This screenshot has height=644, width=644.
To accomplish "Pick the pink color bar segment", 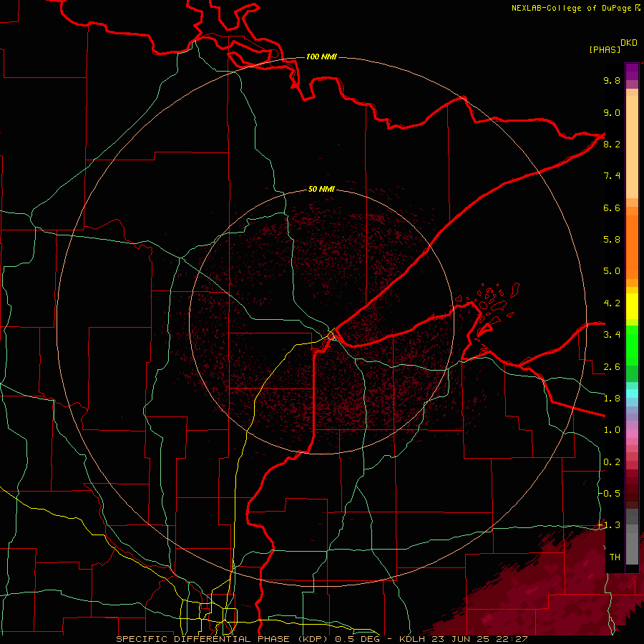I will (x=632, y=433).
